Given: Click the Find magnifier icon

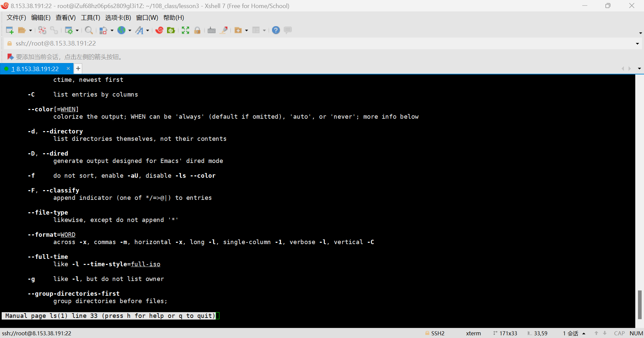Looking at the screenshot, I should pos(89,31).
